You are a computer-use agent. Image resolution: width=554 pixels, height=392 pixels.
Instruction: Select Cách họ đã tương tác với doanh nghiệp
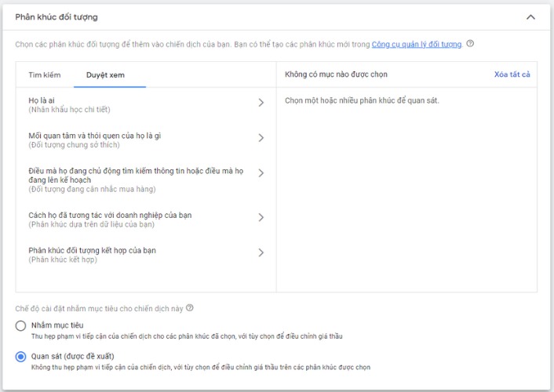coord(110,215)
